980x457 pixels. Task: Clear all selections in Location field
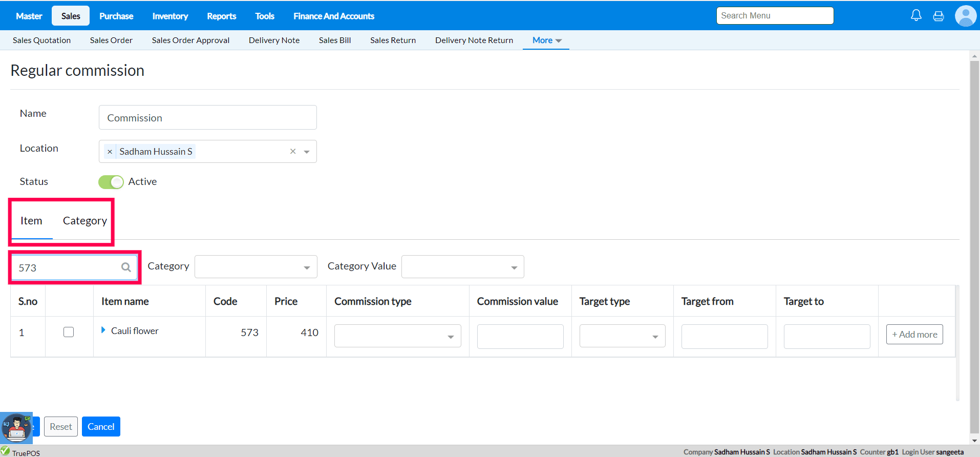point(293,151)
